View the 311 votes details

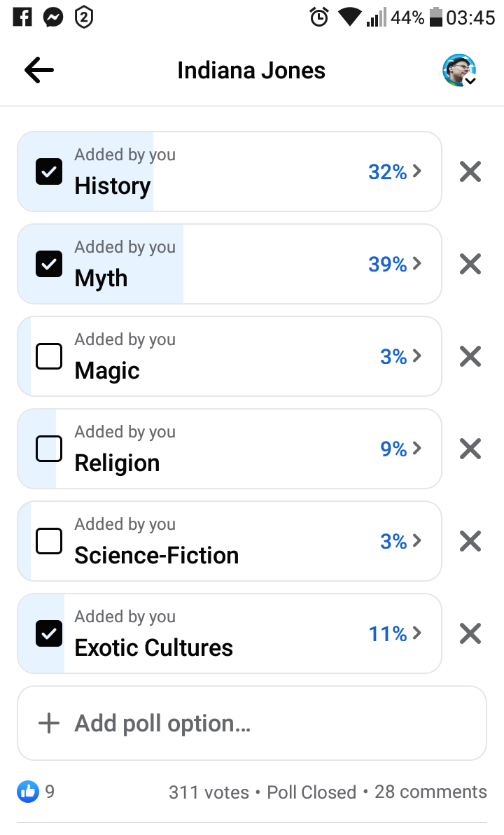pos(209,792)
